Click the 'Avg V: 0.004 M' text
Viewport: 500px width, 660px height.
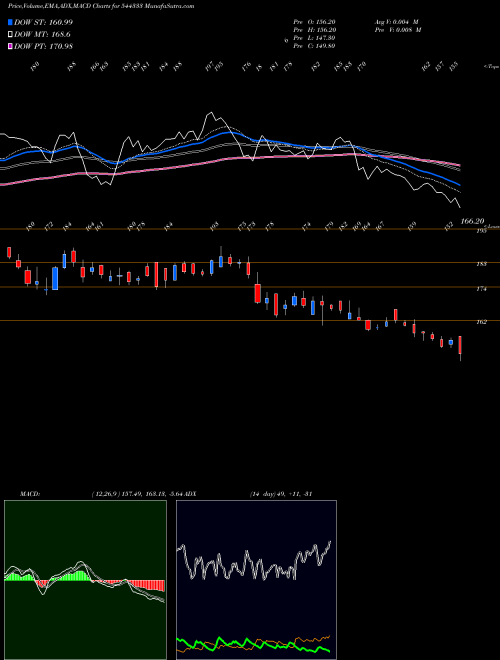pyautogui.click(x=396, y=22)
